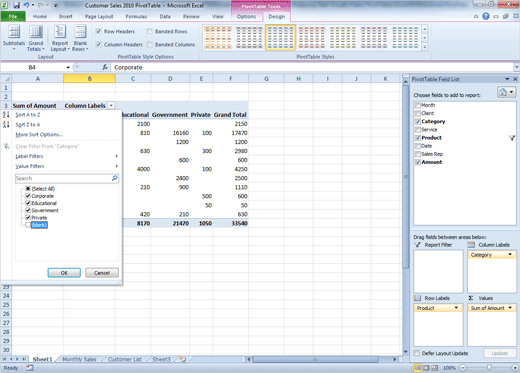Open More Sort Options
The height and width of the screenshot is (373, 520).
tap(39, 135)
